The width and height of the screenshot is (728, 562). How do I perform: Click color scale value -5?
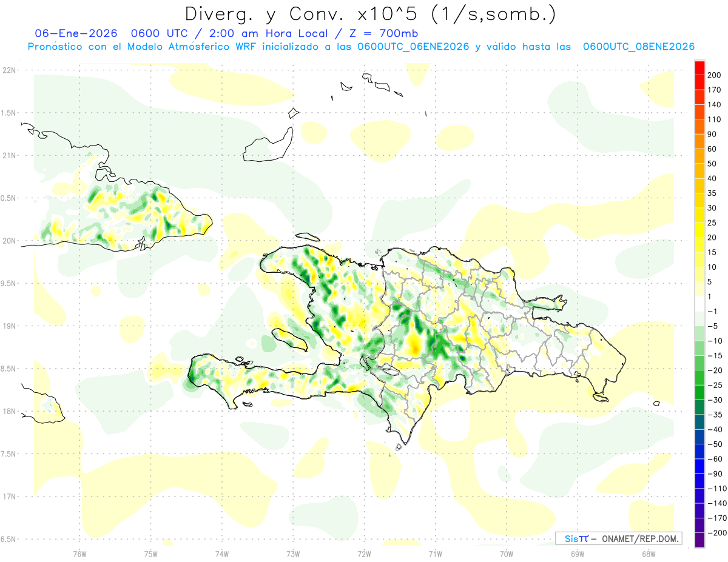point(713,326)
